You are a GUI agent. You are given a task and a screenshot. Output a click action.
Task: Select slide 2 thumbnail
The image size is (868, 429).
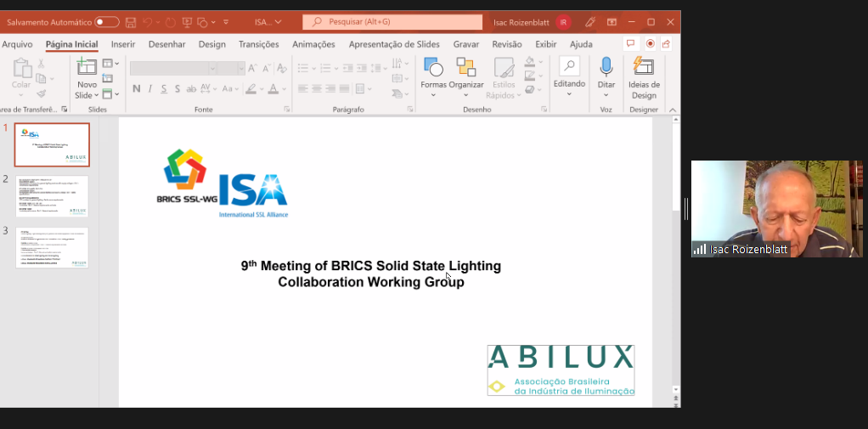(x=52, y=196)
